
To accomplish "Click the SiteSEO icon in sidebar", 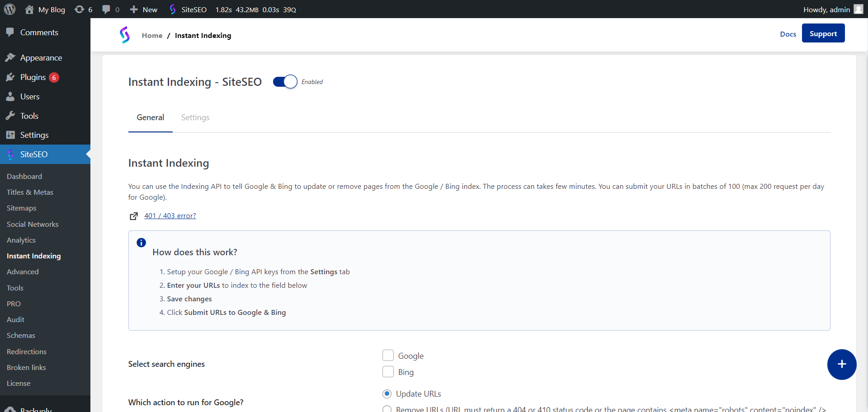I will pyautogui.click(x=10, y=154).
